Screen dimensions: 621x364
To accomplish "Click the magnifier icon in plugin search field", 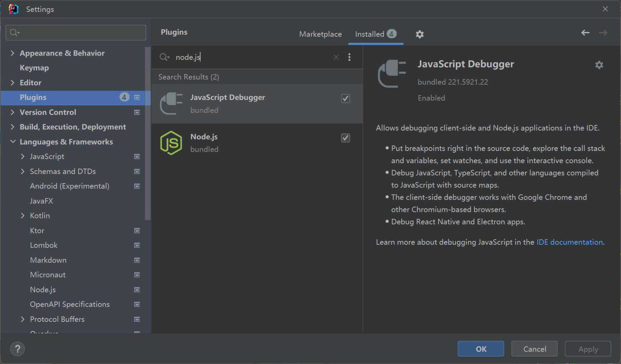I will coord(164,57).
